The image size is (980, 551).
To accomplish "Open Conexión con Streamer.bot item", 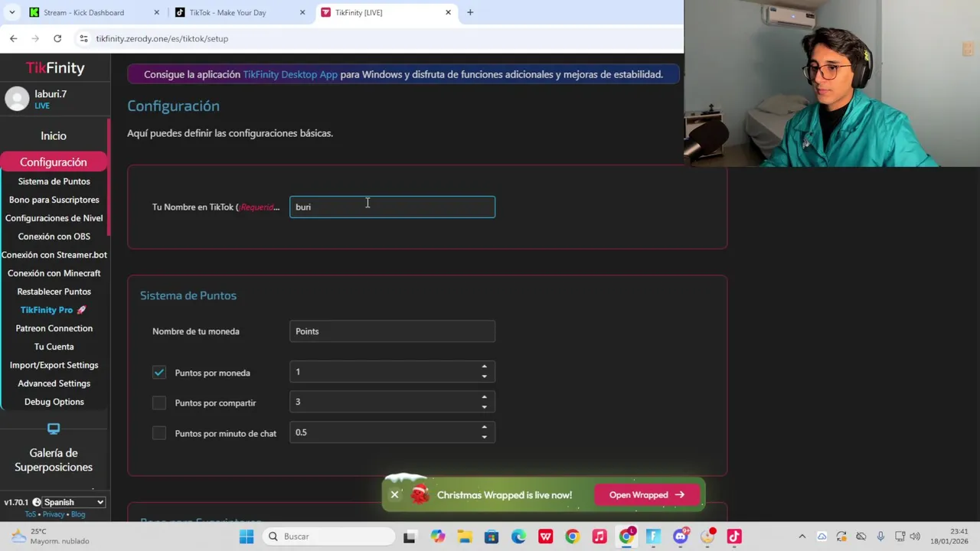I will pos(54,255).
